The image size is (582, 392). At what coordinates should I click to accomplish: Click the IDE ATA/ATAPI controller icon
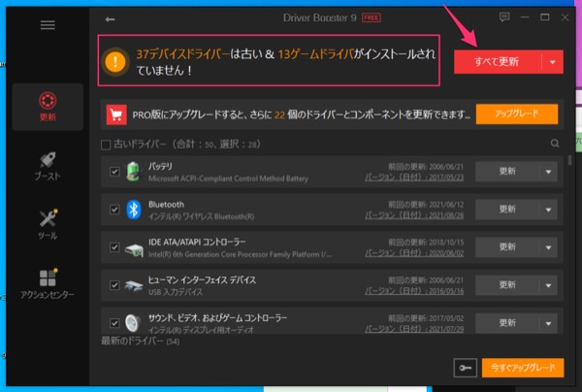tap(134, 249)
